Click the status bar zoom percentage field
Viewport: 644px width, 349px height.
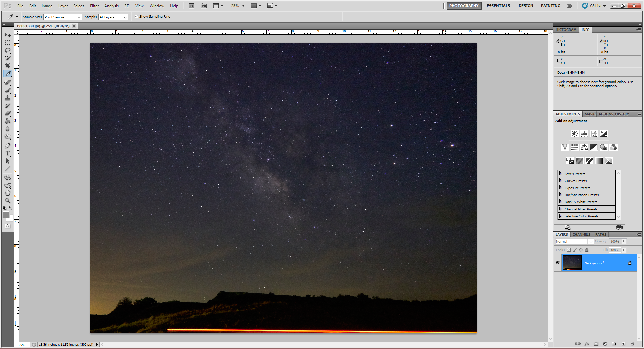pyautogui.click(x=22, y=345)
